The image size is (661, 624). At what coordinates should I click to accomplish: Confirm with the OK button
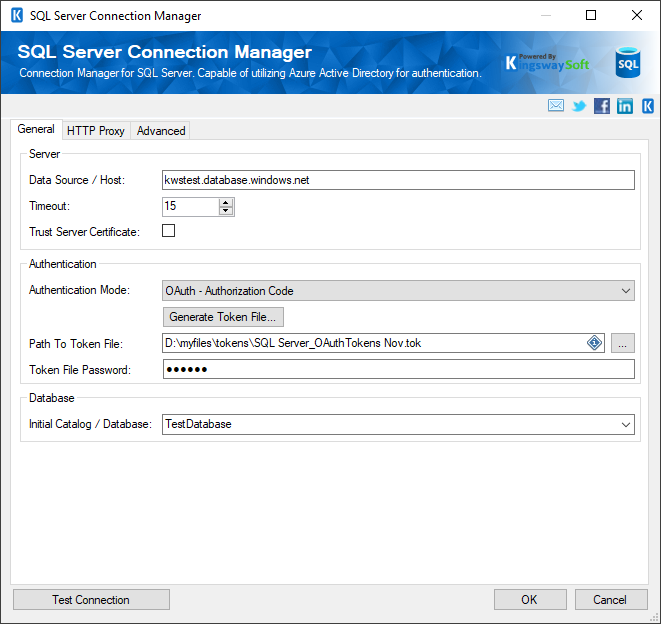tap(530, 600)
